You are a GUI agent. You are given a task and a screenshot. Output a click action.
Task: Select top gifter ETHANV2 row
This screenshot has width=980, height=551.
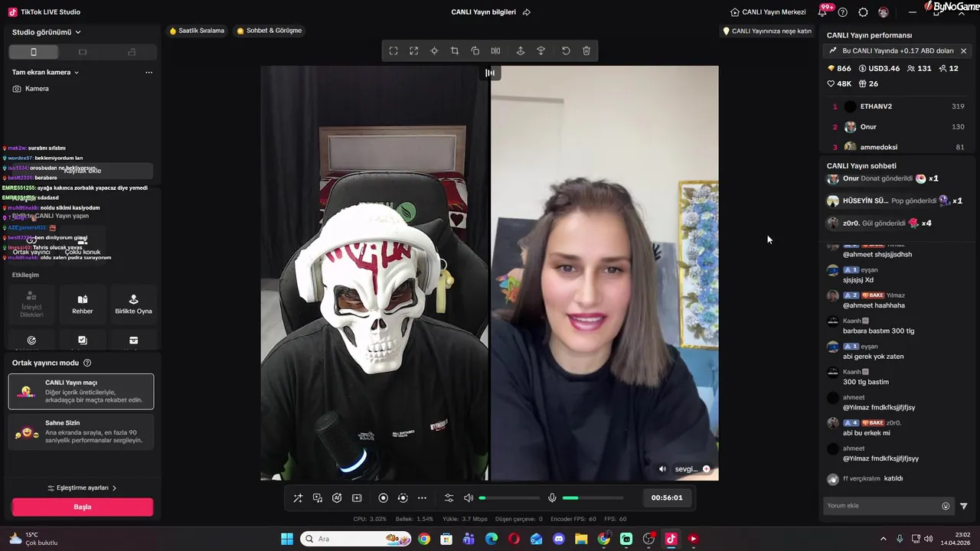coord(898,106)
